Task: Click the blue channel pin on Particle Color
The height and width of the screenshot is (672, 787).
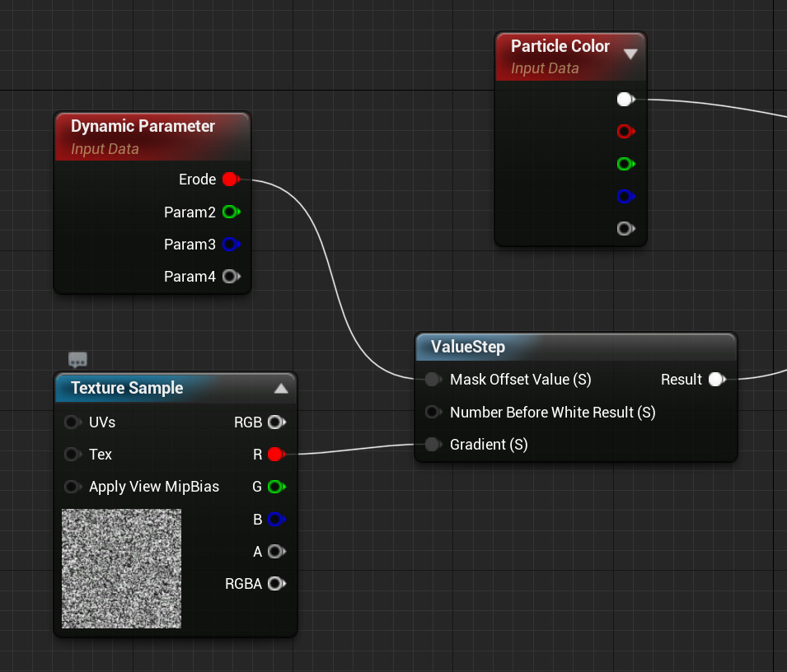Action: pos(625,196)
